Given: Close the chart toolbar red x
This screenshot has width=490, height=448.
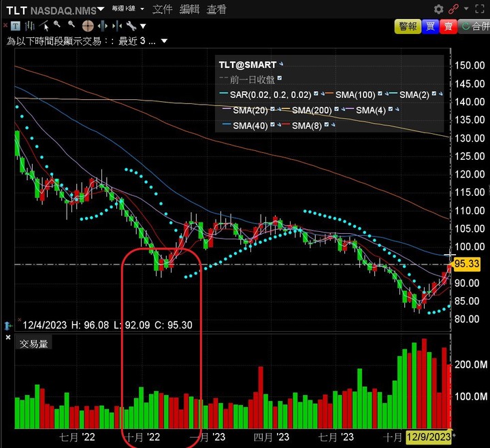Looking at the screenshot, I should [5, 25].
